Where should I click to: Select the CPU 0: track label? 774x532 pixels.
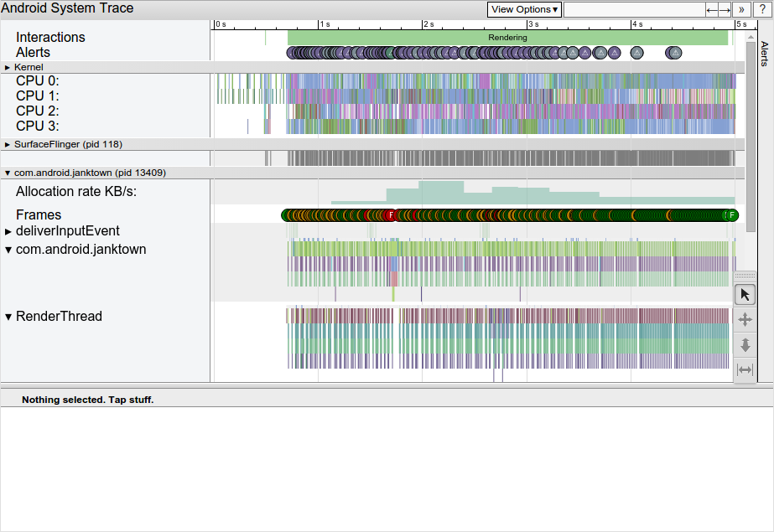click(x=38, y=81)
